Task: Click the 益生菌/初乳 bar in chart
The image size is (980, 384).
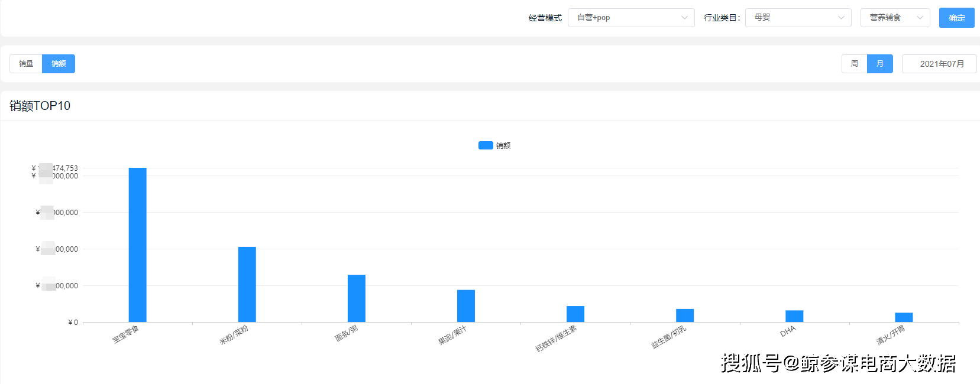Action: point(685,315)
